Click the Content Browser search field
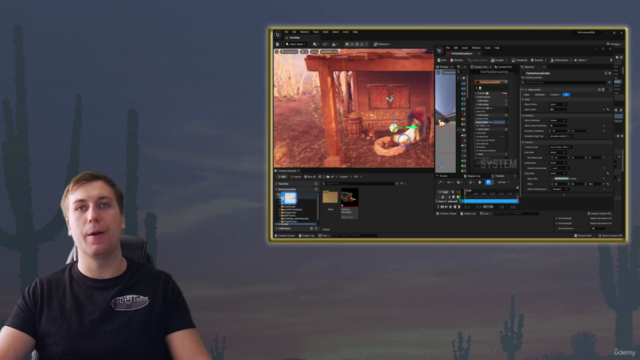 359,184
